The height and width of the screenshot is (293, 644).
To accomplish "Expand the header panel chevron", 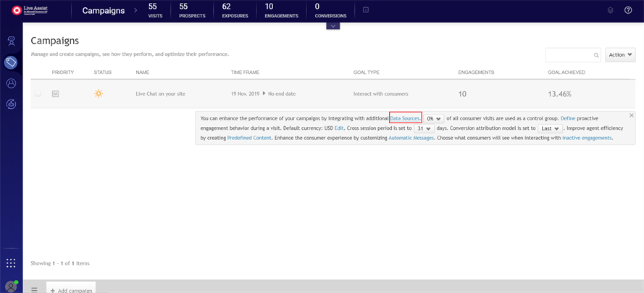I will 333,25.
